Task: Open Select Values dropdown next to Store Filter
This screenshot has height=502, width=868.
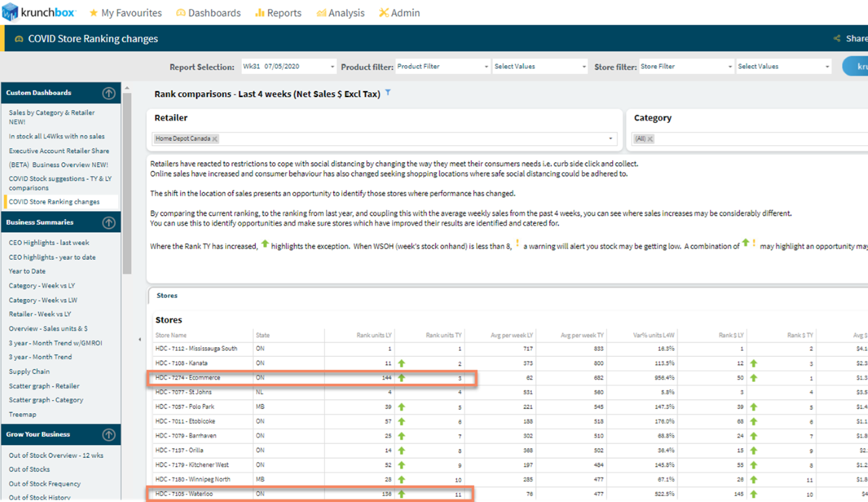Action: click(x=784, y=66)
